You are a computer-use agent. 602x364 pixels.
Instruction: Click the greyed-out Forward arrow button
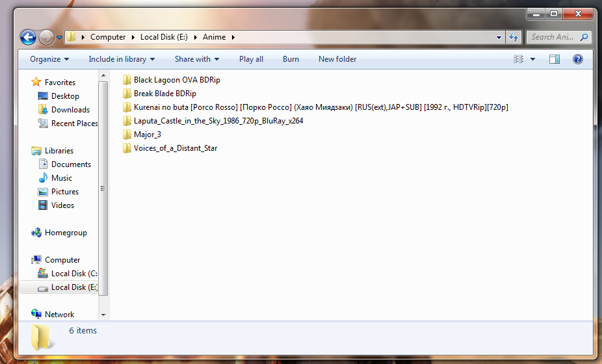(x=46, y=37)
